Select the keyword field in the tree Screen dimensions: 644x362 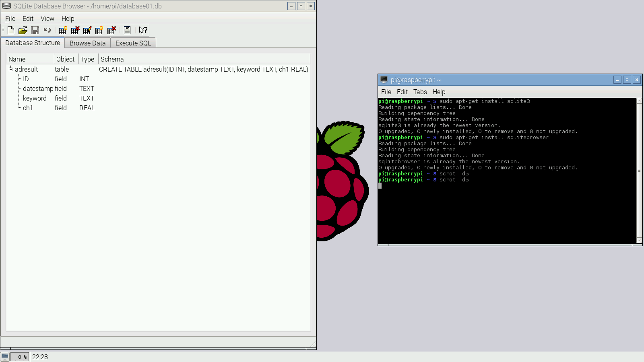click(34, 98)
